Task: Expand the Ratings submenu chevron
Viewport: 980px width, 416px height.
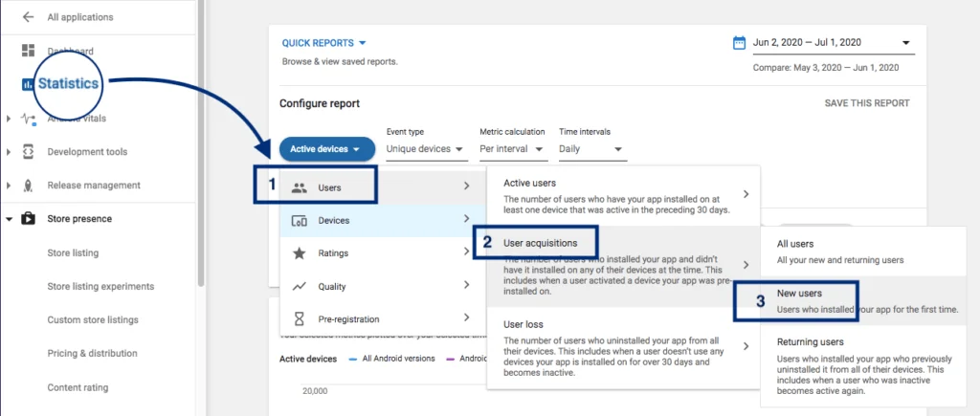Action: pos(466,252)
